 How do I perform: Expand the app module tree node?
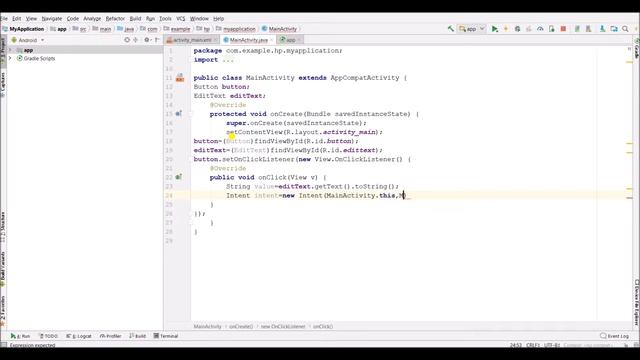(x=11, y=50)
